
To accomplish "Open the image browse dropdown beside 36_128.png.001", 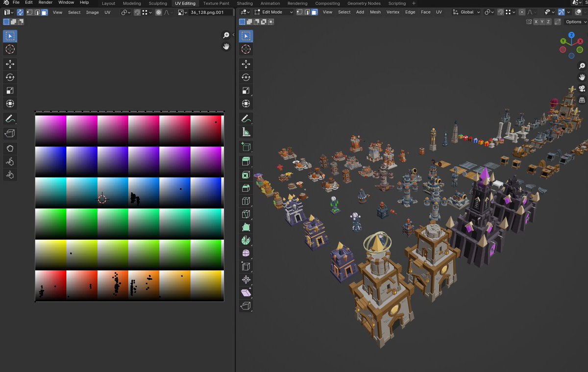I will pyautogui.click(x=182, y=12).
